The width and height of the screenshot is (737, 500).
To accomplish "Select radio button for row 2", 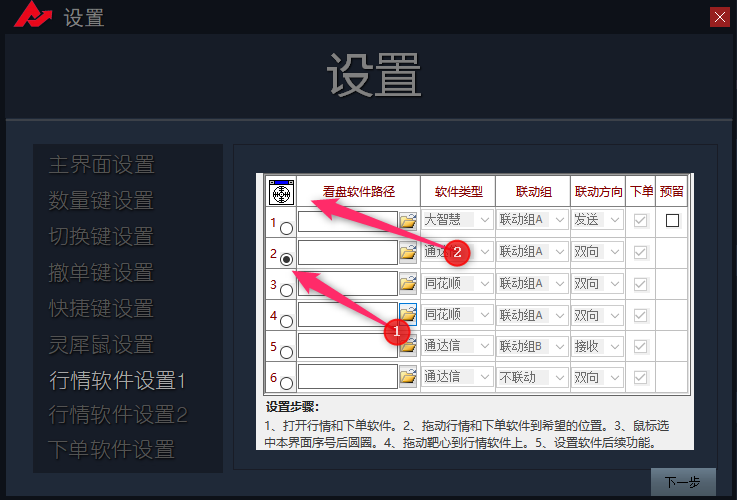I will [286, 259].
